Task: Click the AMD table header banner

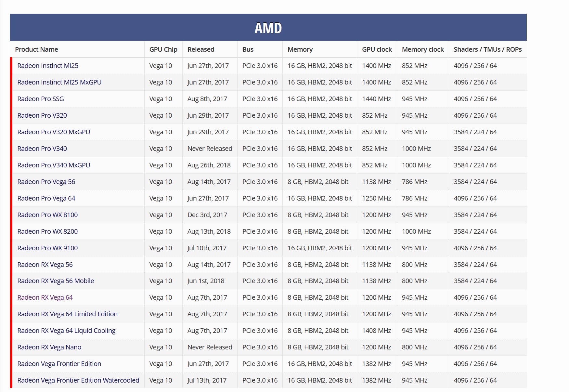Action: (x=268, y=27)
